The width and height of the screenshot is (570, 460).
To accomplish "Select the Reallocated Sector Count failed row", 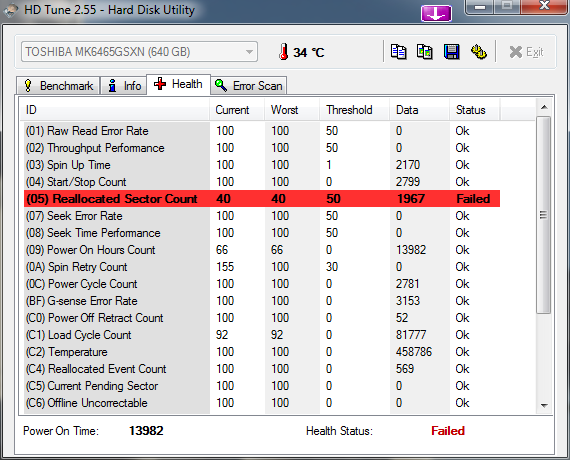I will point(262,199).
